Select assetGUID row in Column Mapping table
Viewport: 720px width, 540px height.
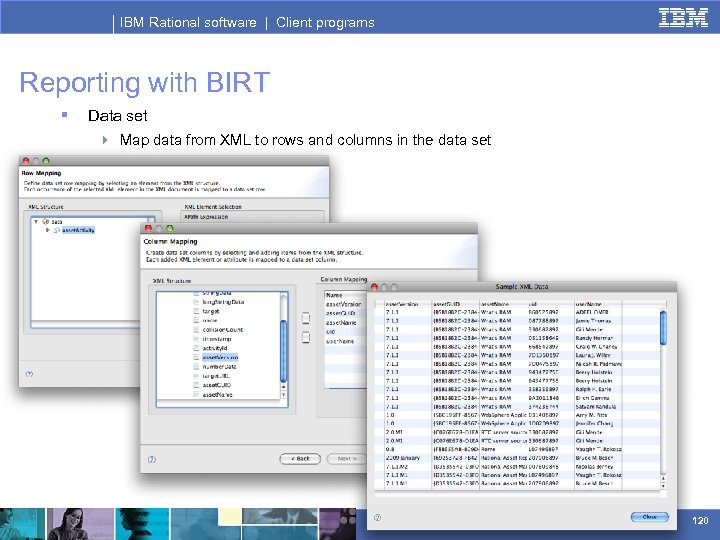point(346,313)
